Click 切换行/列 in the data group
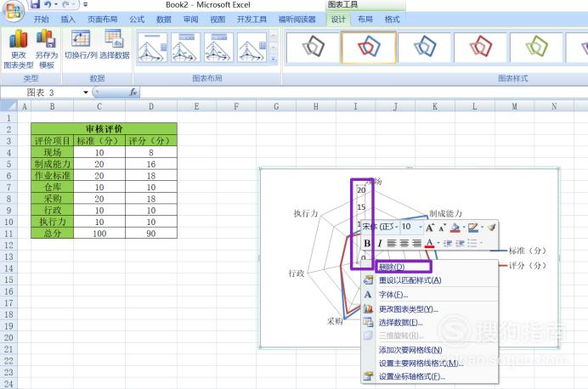 tap(81, 45)
